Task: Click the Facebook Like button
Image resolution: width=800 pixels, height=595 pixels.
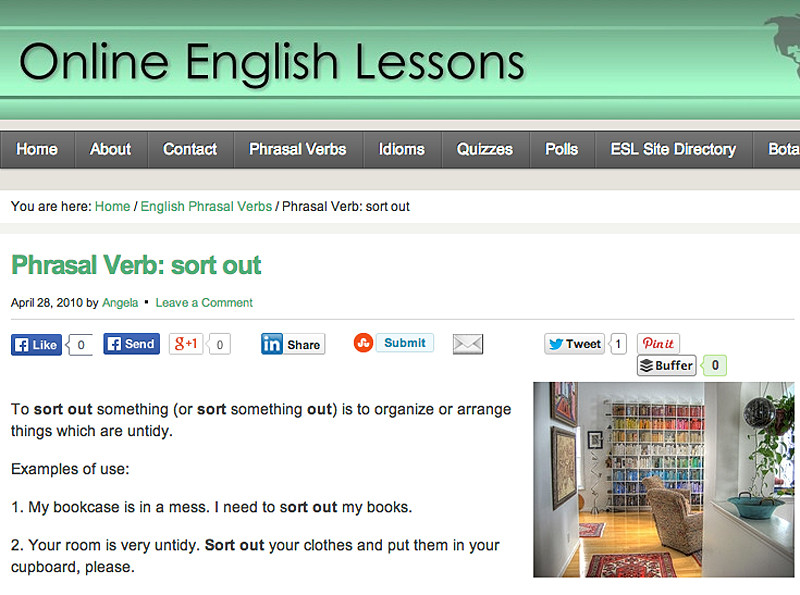Action: 37,345
